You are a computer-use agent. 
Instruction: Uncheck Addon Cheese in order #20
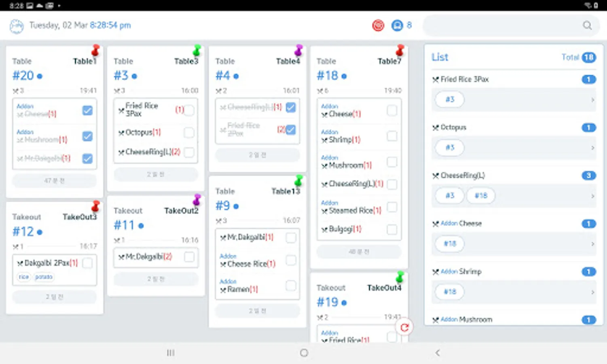[x=87, y=110]
